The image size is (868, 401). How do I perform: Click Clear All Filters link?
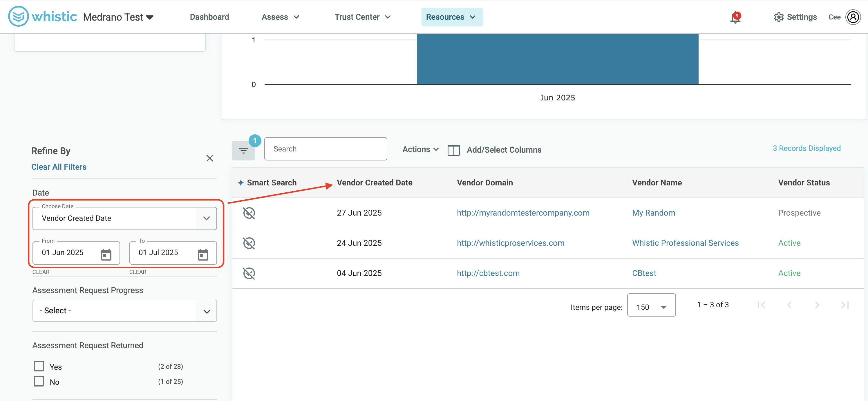[59, 167]
